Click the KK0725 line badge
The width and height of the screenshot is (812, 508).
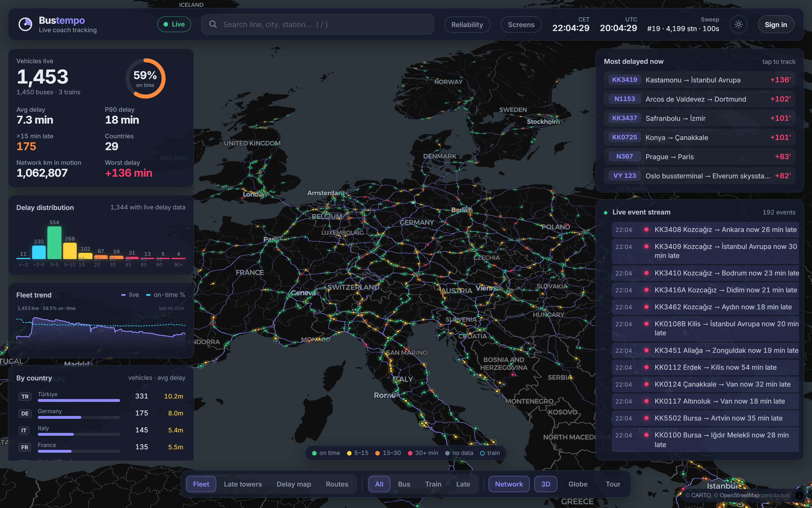tap(625, 137)
